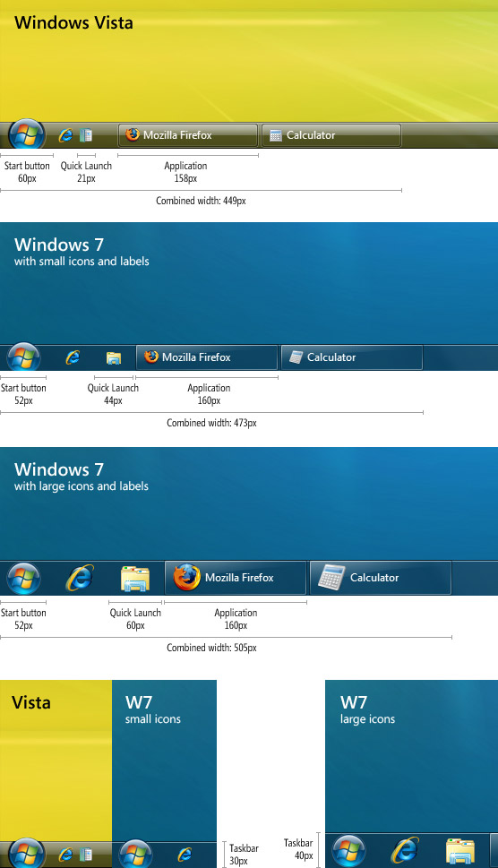Click Start orb in W7 small icons panel

(x=135, y=855)
